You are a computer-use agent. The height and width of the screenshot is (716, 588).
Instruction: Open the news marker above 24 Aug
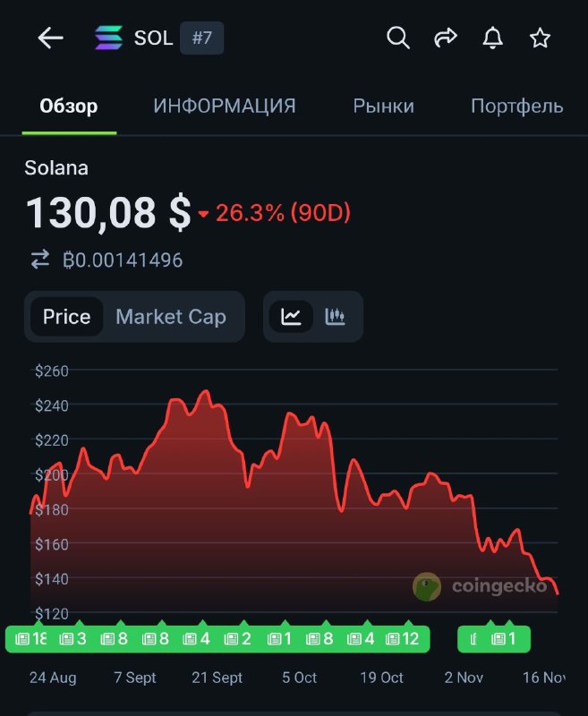pyautogui.click(x=27, y=638)
